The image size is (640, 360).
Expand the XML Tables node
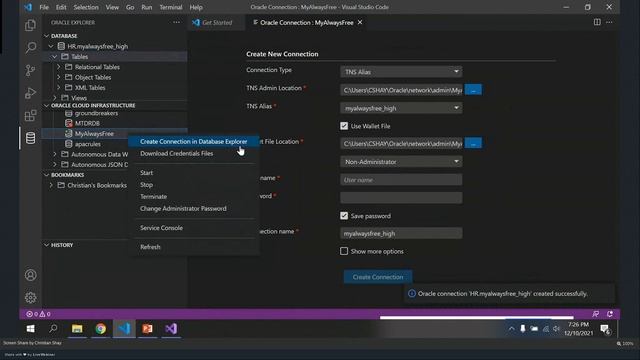[x=58, y=87]
